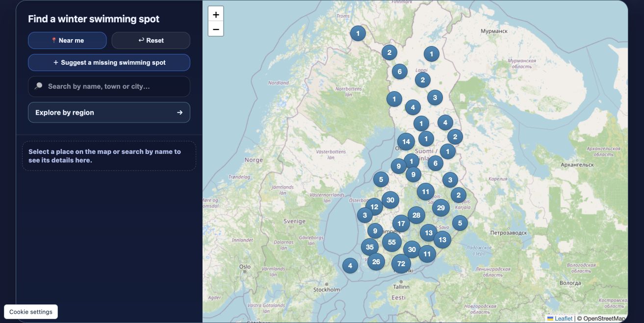Focus the search by name field
The image size is (644, 323).
[109, 86]
